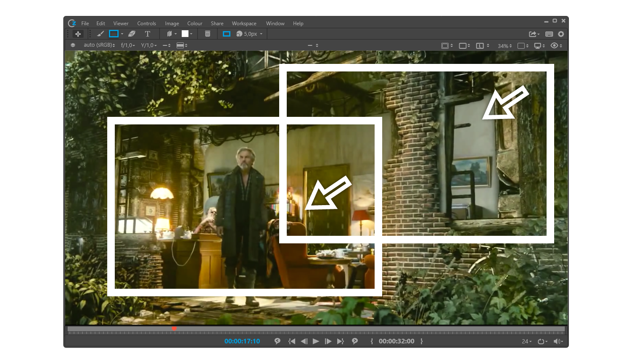Change the 34% zoom level

[505, 46]
